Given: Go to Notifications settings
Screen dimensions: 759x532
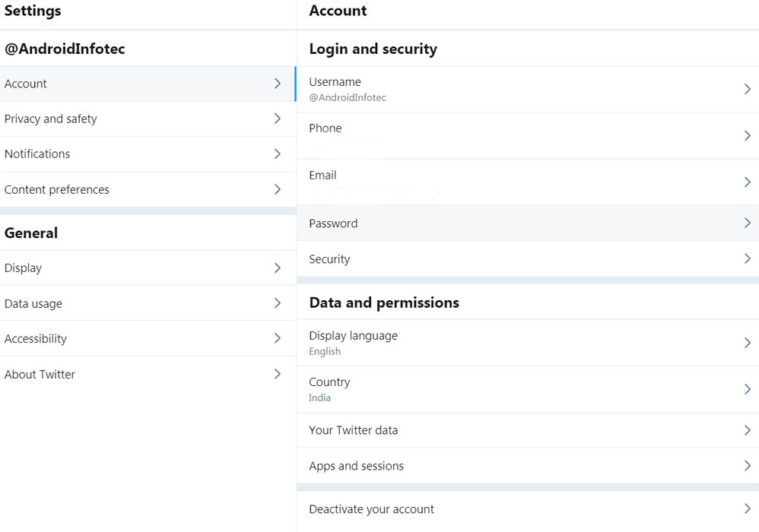Looking at the screenshot, I should point(148,154).
